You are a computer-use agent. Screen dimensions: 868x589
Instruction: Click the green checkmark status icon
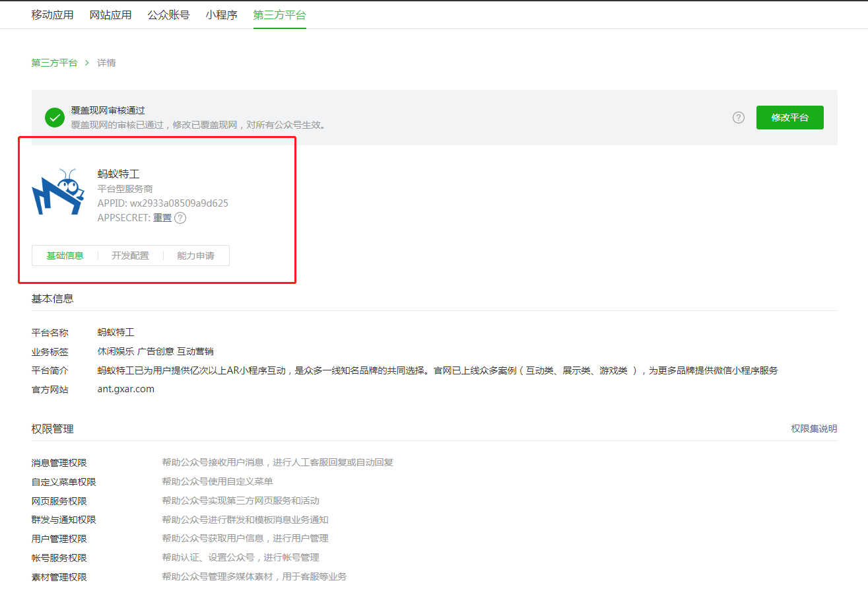pyautogui.click(x=54, y=118)
